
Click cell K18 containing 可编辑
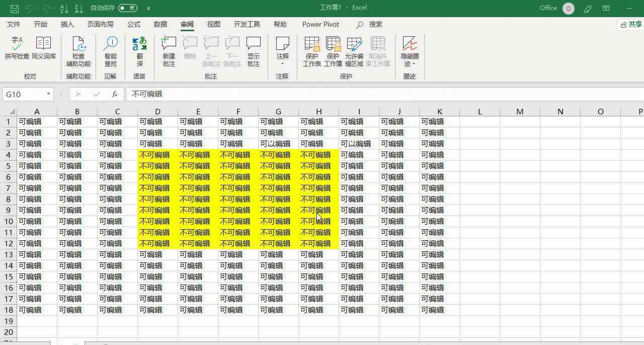439,310
